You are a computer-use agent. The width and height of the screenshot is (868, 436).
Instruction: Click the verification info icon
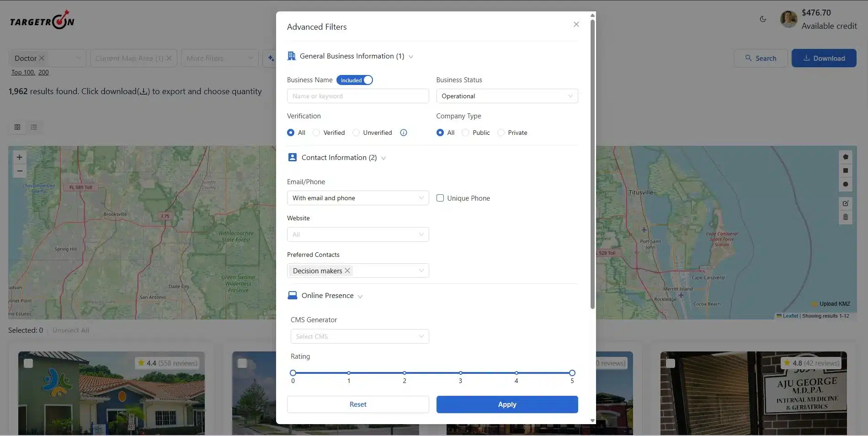point(404,133)
